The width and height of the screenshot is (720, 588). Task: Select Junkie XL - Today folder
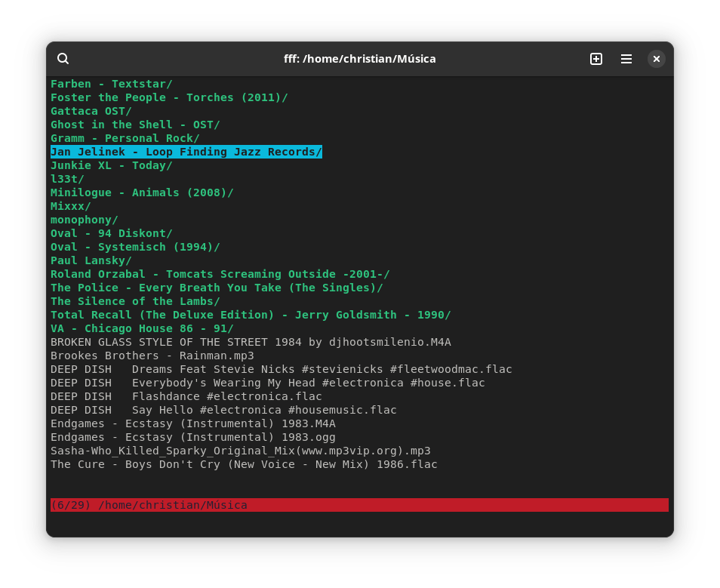tap(112, 165)
